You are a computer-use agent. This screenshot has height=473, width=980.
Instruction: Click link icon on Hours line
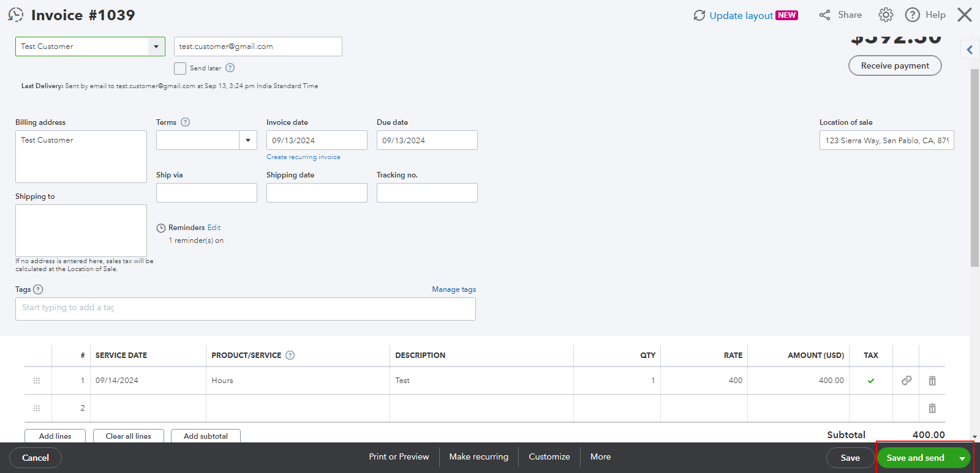coord(906,381)
